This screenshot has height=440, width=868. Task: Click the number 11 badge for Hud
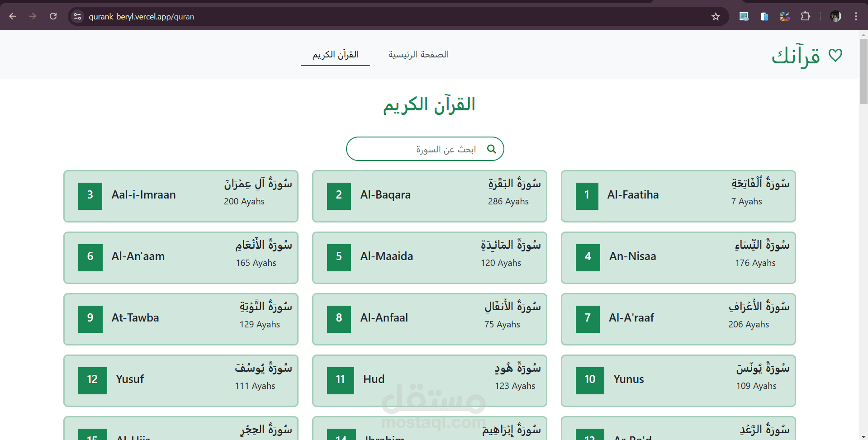pos(341,380)
